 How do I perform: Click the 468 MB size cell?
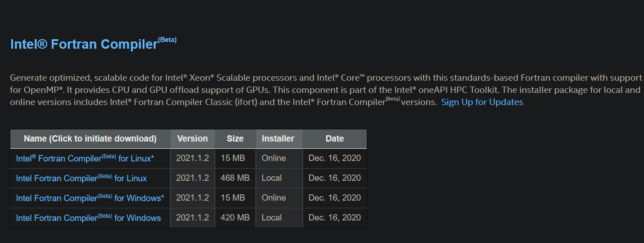(x=235, y=178)
